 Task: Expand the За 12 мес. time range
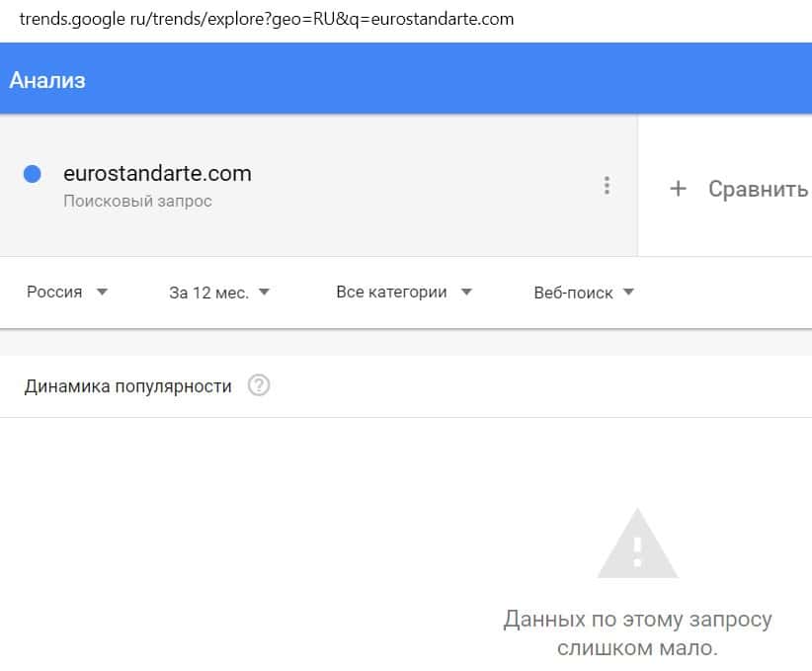point(207,293)
